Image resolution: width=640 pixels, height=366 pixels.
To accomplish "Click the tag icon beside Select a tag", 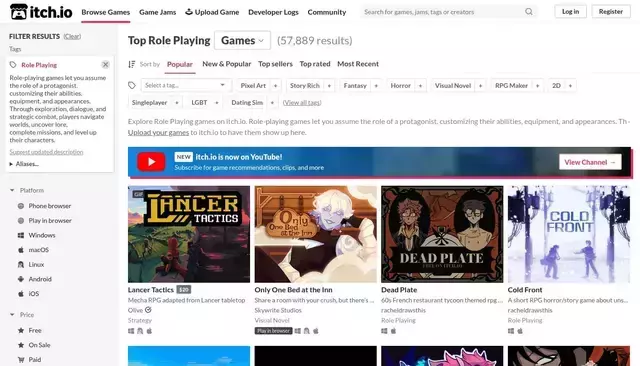I will pos(132,85).
